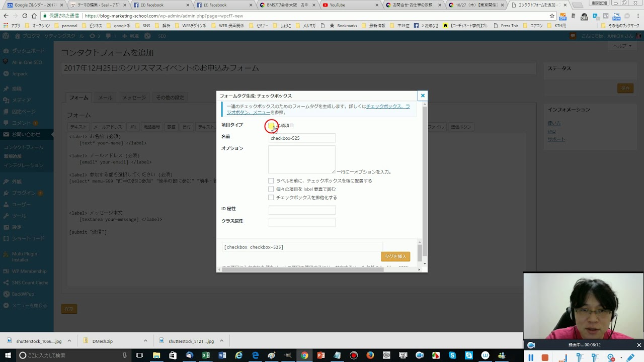Check ラベルを前に、チェックボックスを後に配置する option

click(x=271, y=180)
